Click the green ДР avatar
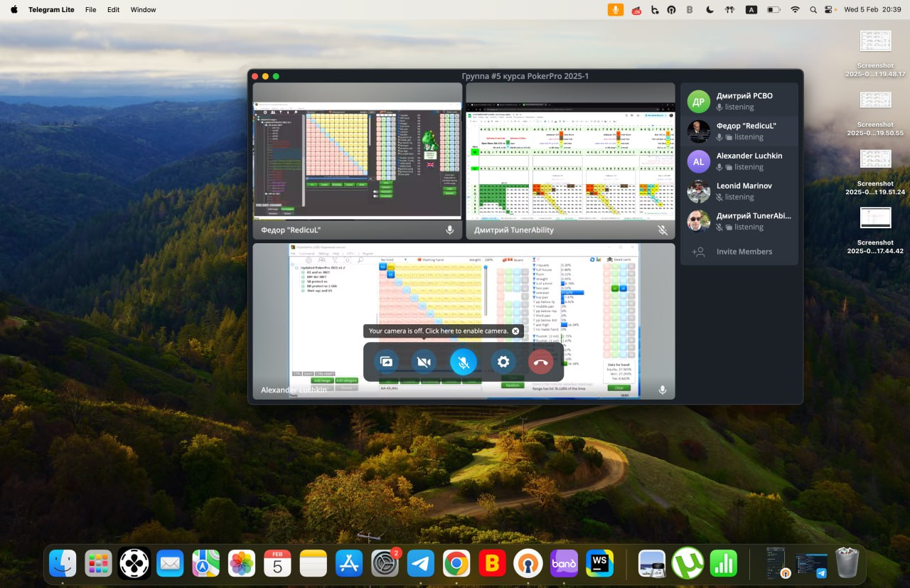910x588 pixels. 699,102
